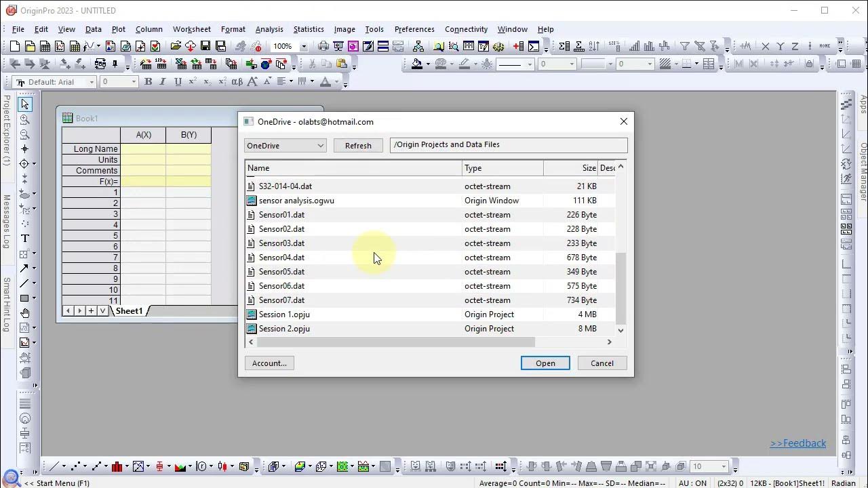
Task: Click the Open button in OneDrive dialog
Action: pyautogui.click(x=545, y=363)
